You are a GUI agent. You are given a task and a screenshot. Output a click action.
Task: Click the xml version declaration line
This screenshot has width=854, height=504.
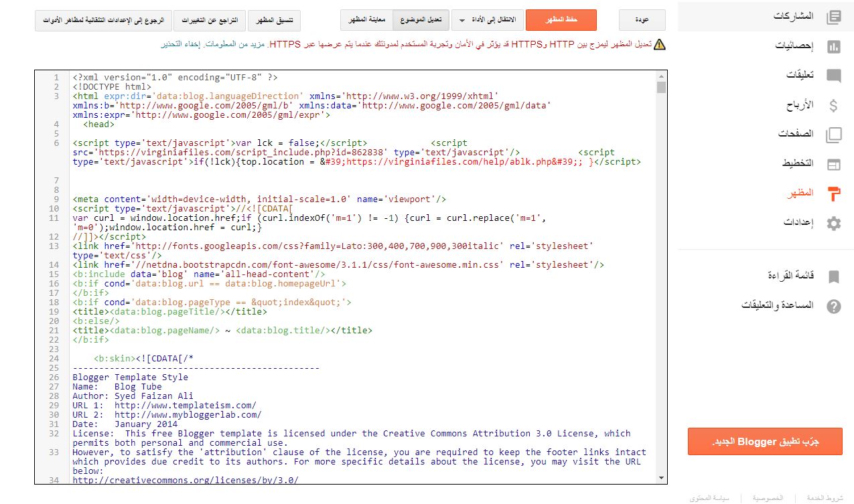coord(175,77)
